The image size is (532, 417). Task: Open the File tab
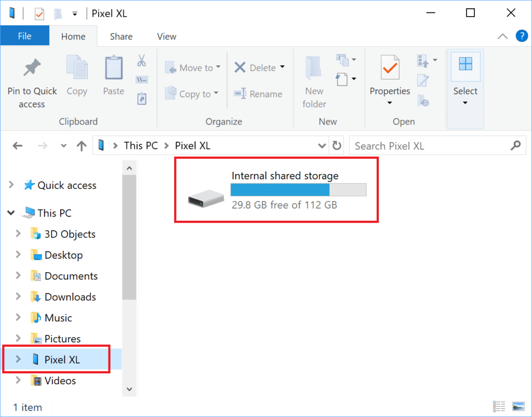coord(25,36)
